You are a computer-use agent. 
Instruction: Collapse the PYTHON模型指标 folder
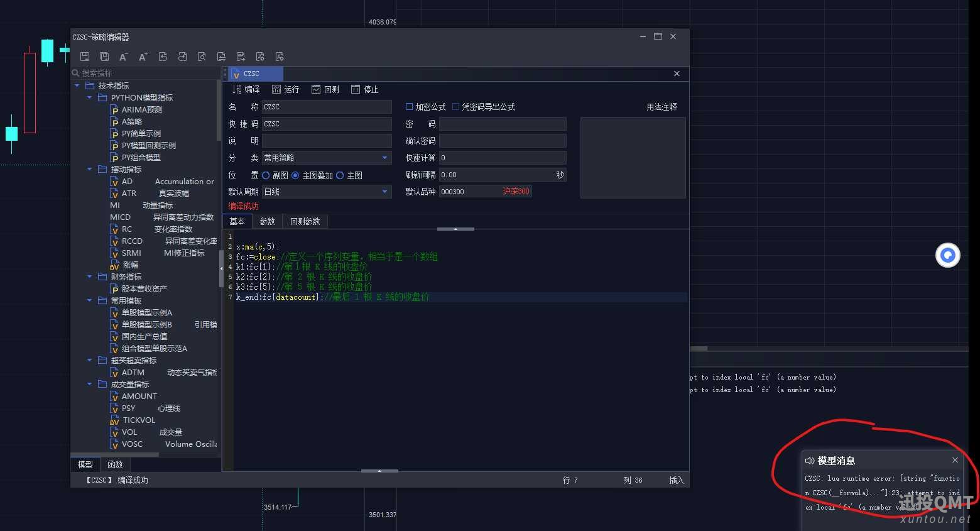(89, 97)
